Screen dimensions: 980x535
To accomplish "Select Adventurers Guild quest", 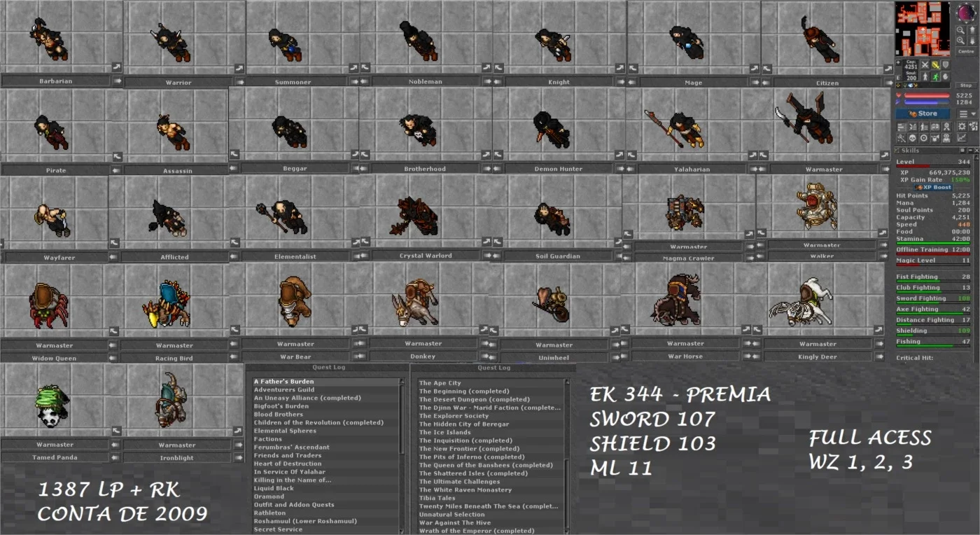I will point(325,390).
